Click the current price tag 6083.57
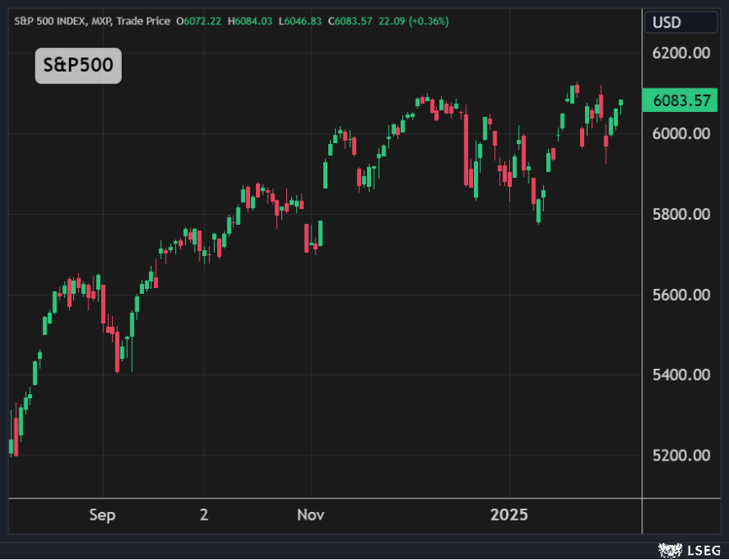Screen dimensions: 729x560 point(681,100)
